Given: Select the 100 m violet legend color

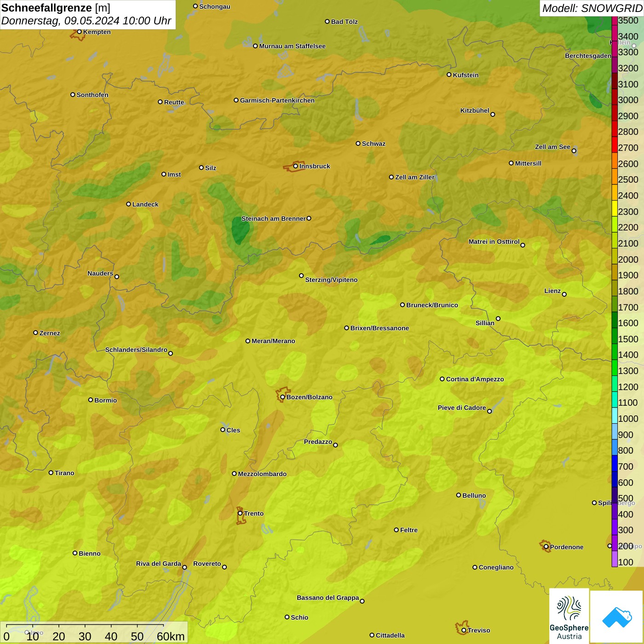Looking at the screenshot, I should point(615,559).
